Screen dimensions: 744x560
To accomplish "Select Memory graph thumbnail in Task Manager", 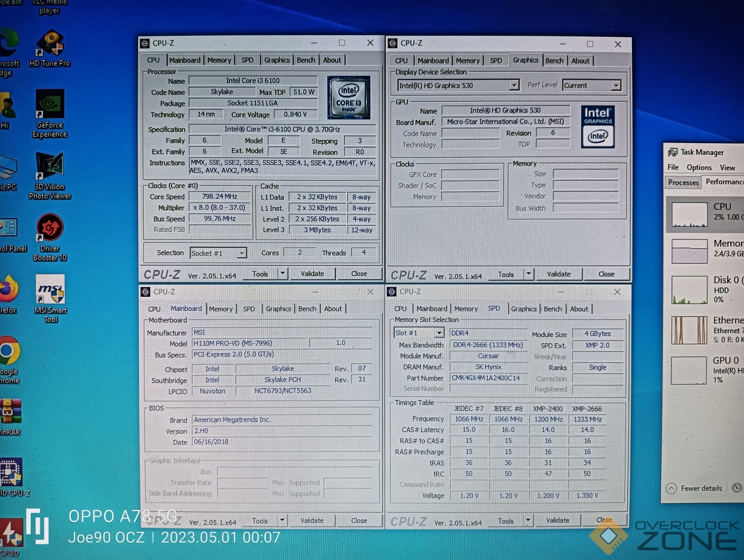I will click(x=689, y=251).
